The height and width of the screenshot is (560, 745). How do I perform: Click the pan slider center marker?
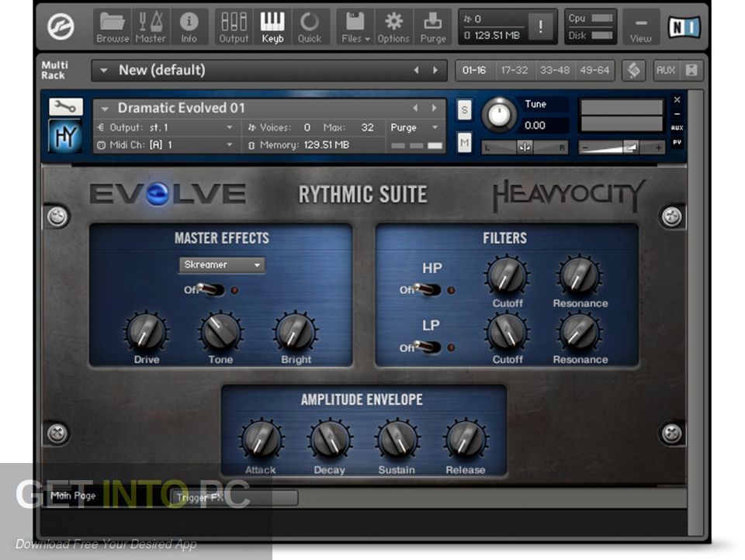[x=525, y=147]
